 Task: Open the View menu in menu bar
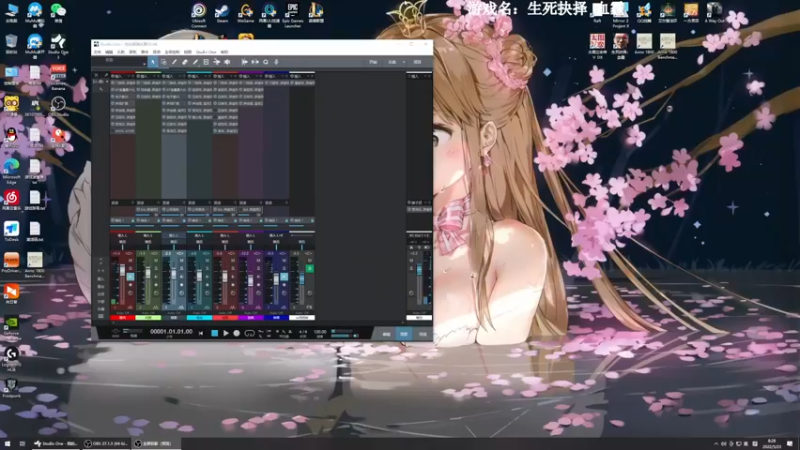[188, 52]
